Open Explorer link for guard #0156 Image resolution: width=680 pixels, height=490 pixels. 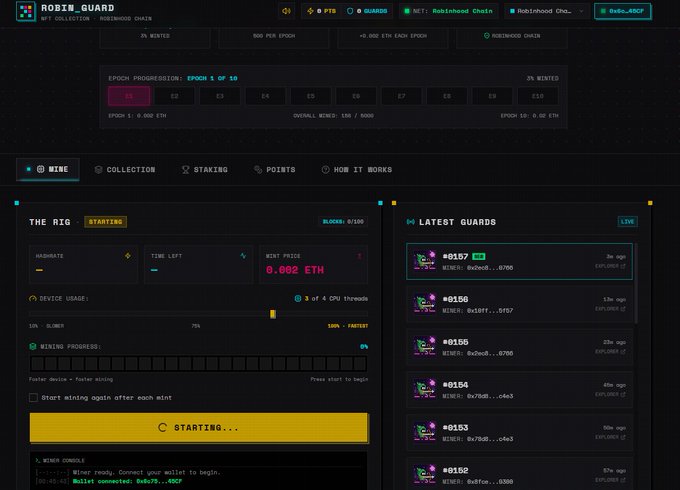(610, 309)
